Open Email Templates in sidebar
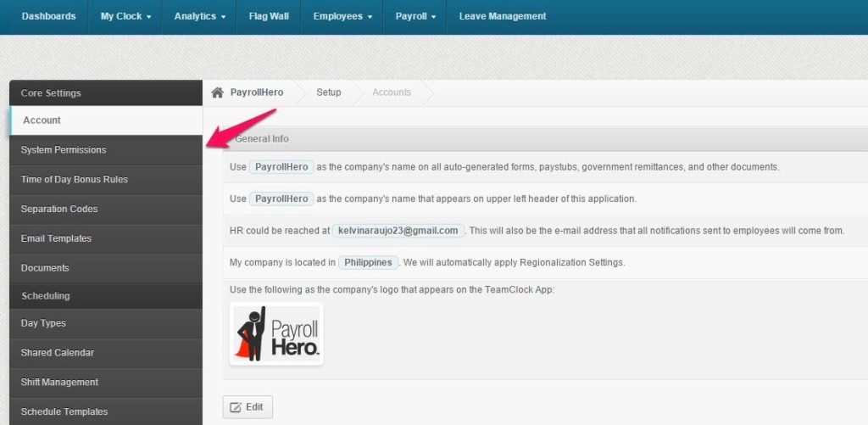Image resolution: width=868 pixels, height=425 pixels. 106,238
